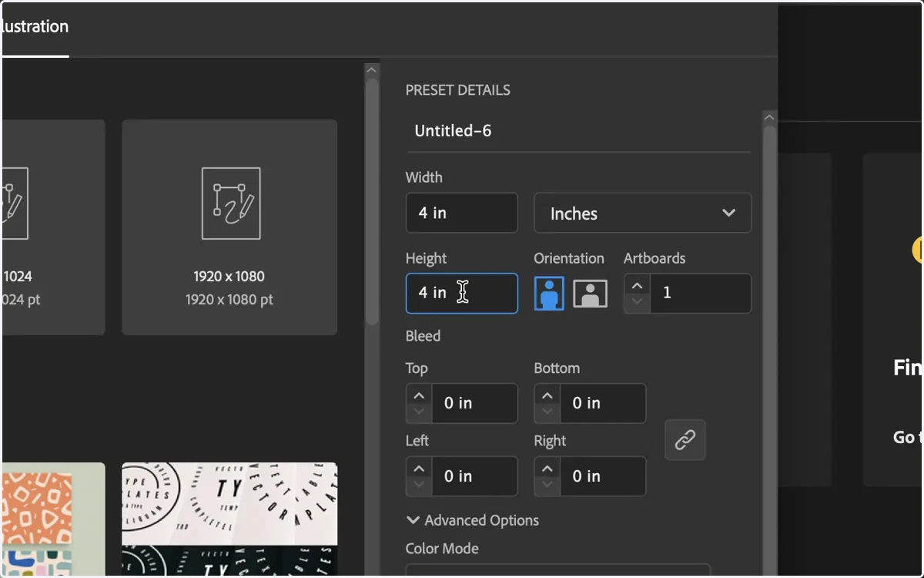Decrease Right bleed value
The width and height of the screenshot is (924, 578).
coord(547,486)
